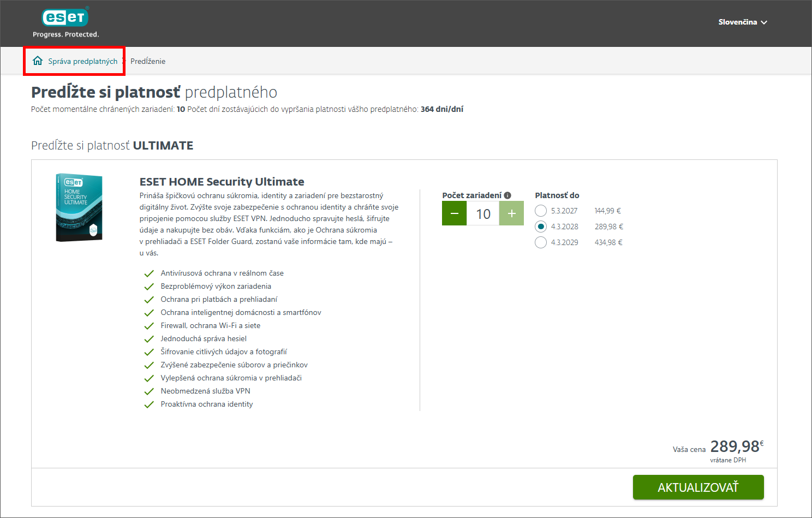Click text Ochrana inteligentnej domácnosti a smartfónov
812x518 pixels.
241,312
